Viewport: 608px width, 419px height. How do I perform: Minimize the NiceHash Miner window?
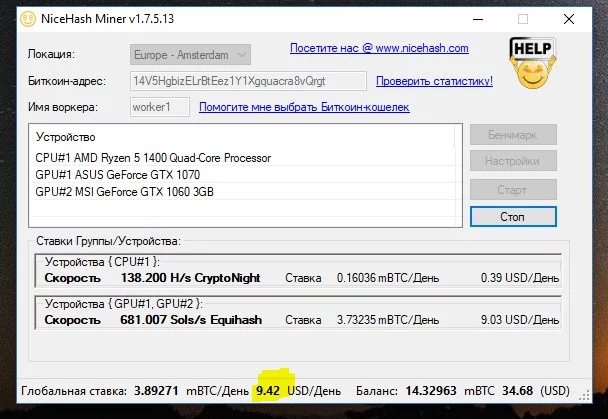(x=478, y=19)
